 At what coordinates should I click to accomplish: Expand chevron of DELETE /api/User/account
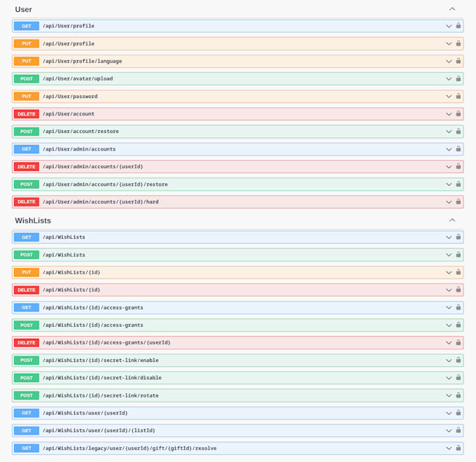(x=449, y=114)
